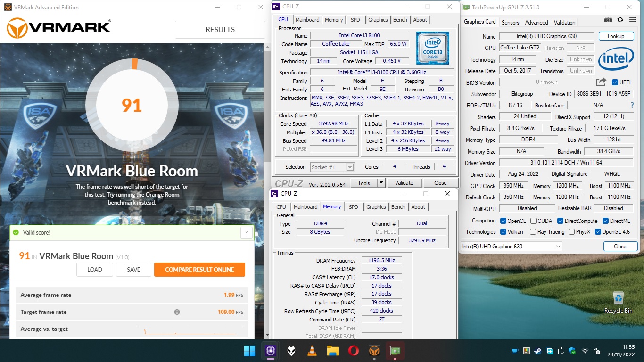The image size is (644, 362).
Task: Open Windows Security tray icon
Action: coord(572,351)
